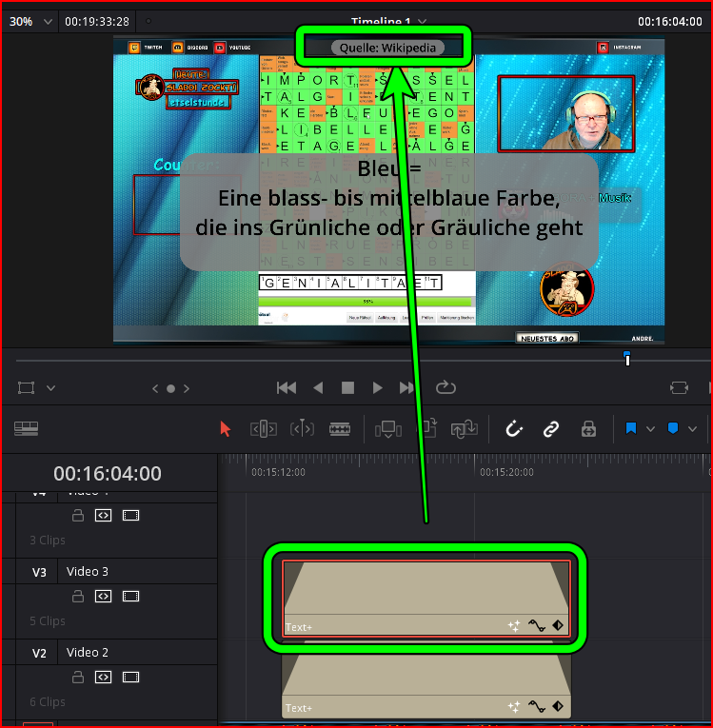
Task: Click the Replace Clip icon
Action: 465,429
